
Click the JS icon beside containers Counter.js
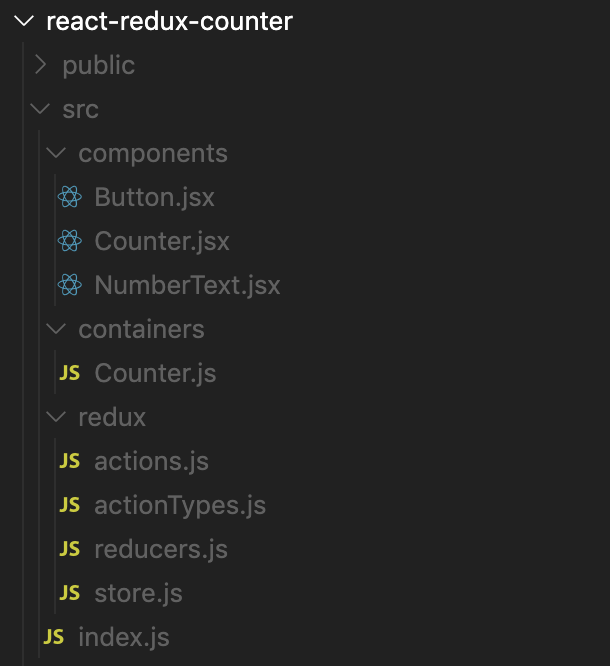coord(69,374)
